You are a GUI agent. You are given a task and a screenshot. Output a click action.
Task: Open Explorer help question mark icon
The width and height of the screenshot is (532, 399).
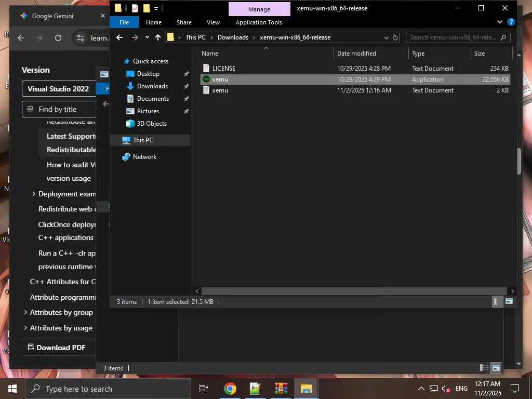tap(511, 22)
